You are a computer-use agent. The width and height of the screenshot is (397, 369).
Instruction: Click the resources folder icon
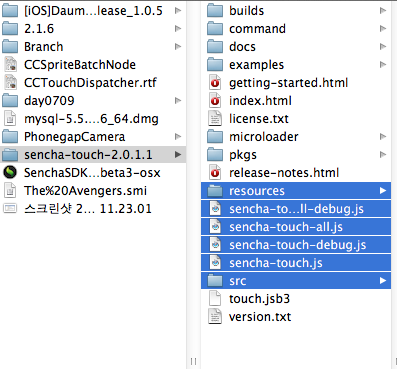point(215,191)
